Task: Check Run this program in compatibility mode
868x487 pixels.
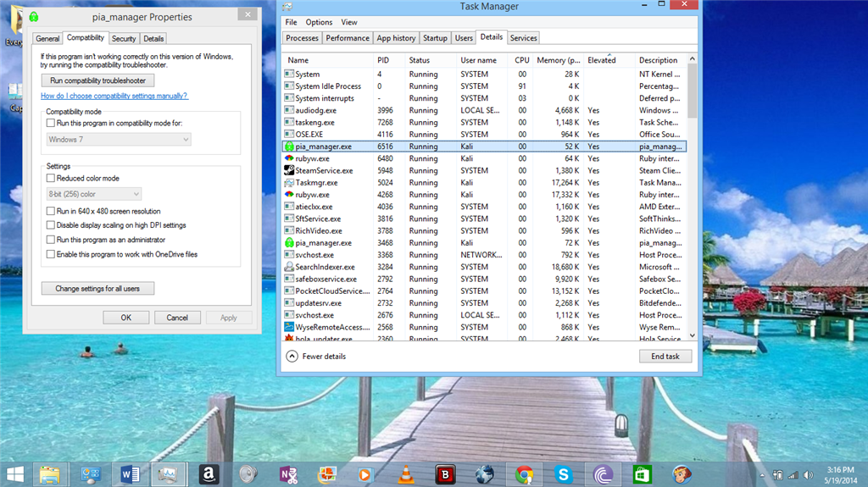Action: [51, 123]
